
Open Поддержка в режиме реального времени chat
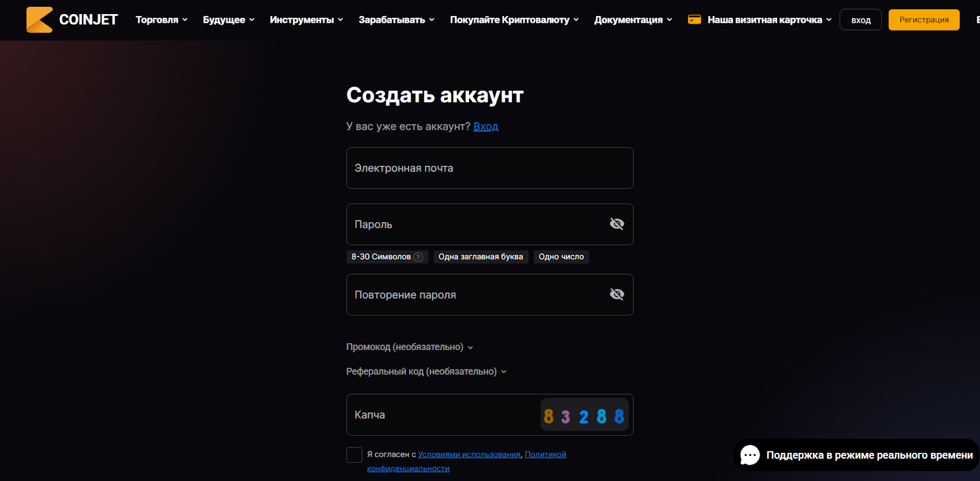857,455
